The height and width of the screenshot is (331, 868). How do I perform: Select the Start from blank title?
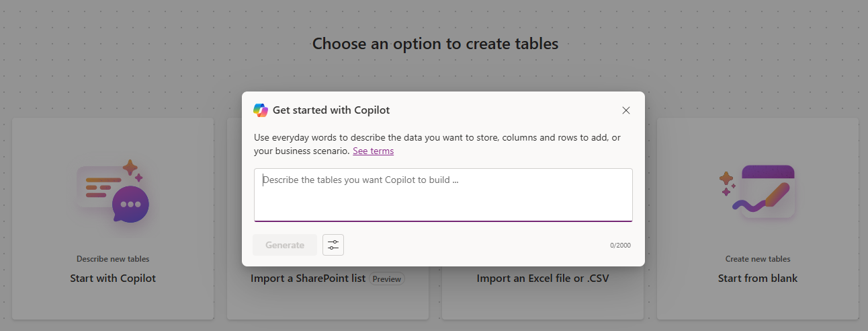pyautogui.click(x=758, y=279)
